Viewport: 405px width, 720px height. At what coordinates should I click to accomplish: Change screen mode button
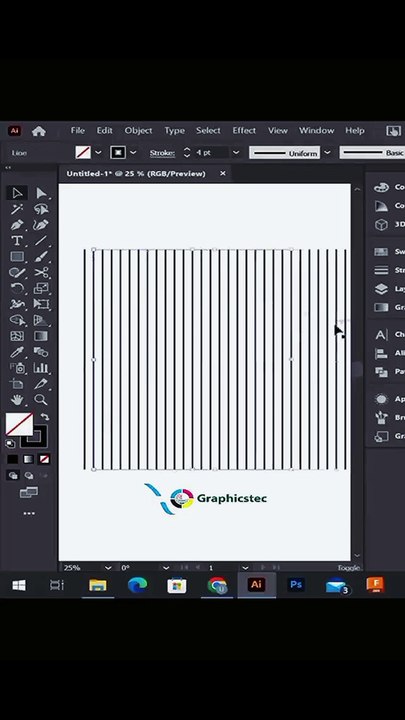coord(28,493)
